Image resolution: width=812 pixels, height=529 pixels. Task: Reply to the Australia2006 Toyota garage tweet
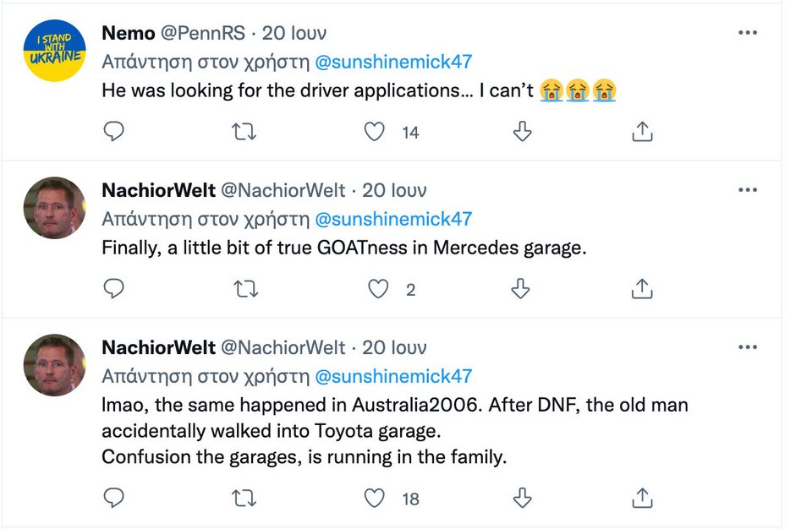(x=113, y=498)
